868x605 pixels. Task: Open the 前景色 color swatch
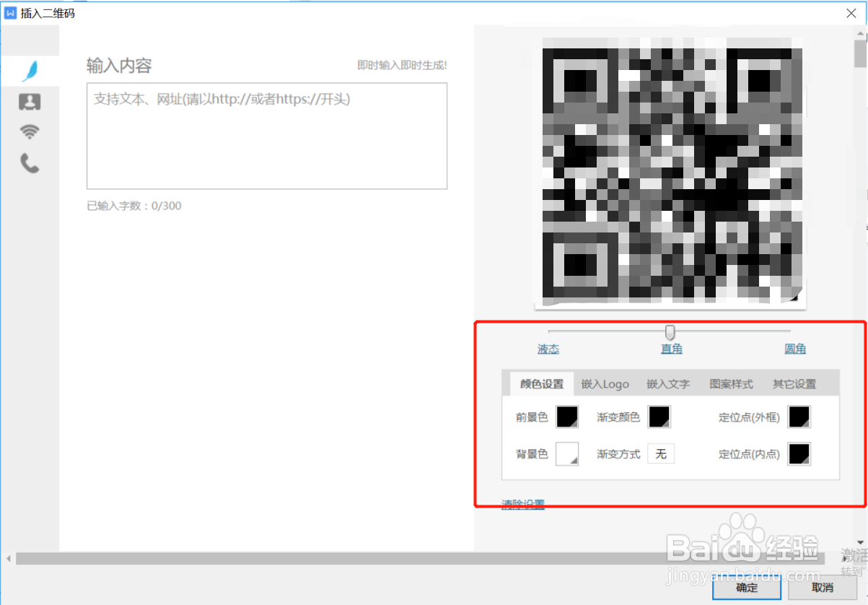pos(567,417)
